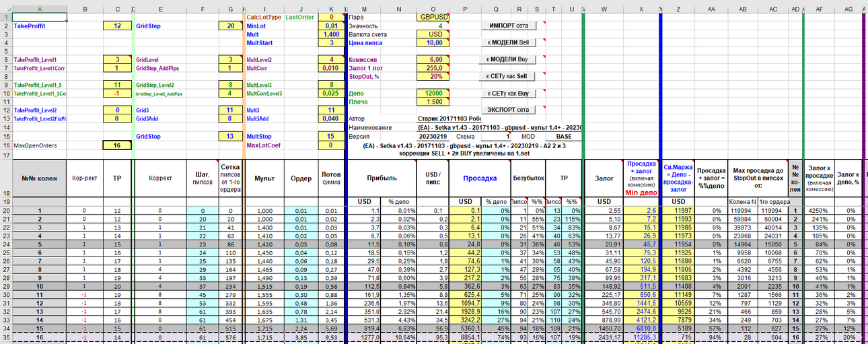Select the GridStop value cell 13

(x=231, y=136)
